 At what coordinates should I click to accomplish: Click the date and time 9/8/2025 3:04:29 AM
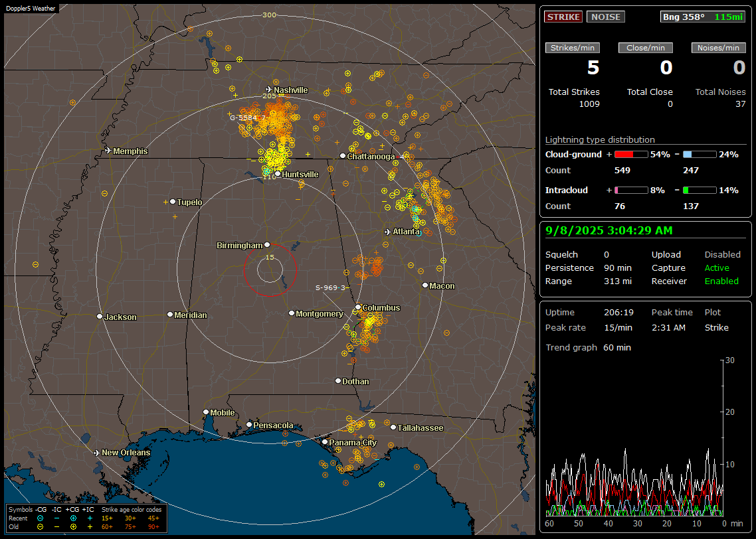point(609,230)
